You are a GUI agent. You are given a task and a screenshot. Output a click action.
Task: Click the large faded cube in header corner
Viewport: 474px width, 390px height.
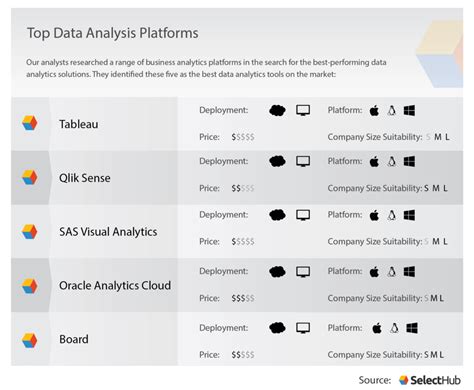pyautogui.click(x=439, y=53)
